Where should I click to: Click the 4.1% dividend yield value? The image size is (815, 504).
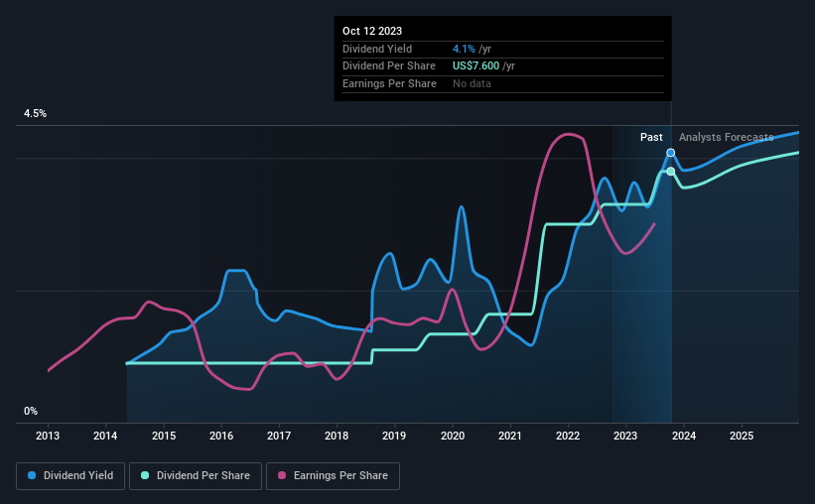coord(464,49)
